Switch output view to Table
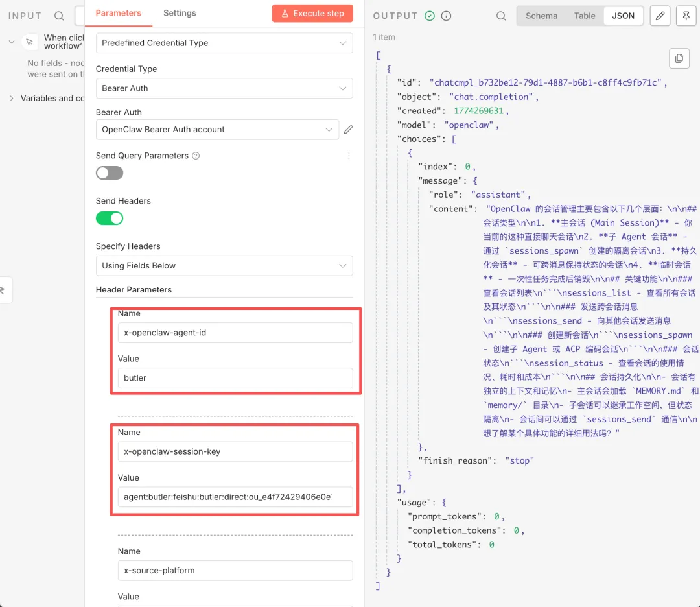700x607 pixels. click(x=585, y=16)
